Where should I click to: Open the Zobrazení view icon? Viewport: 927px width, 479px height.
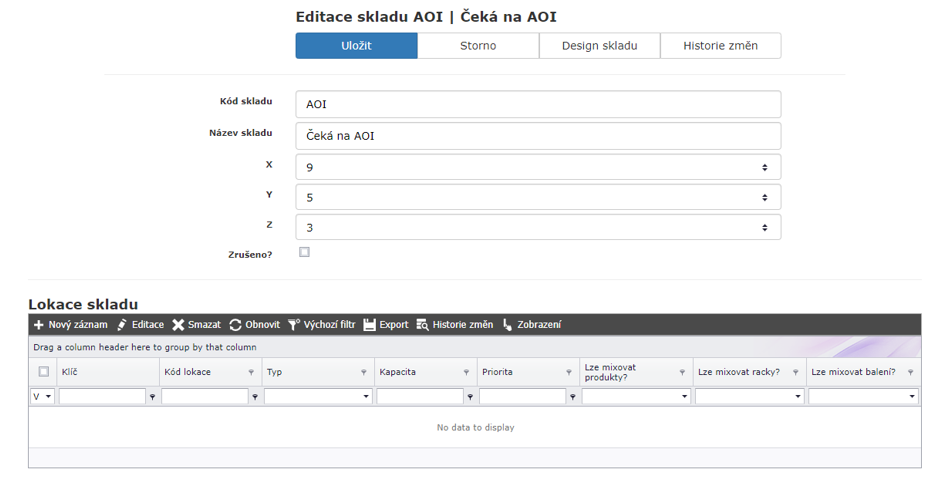(507, 325)
